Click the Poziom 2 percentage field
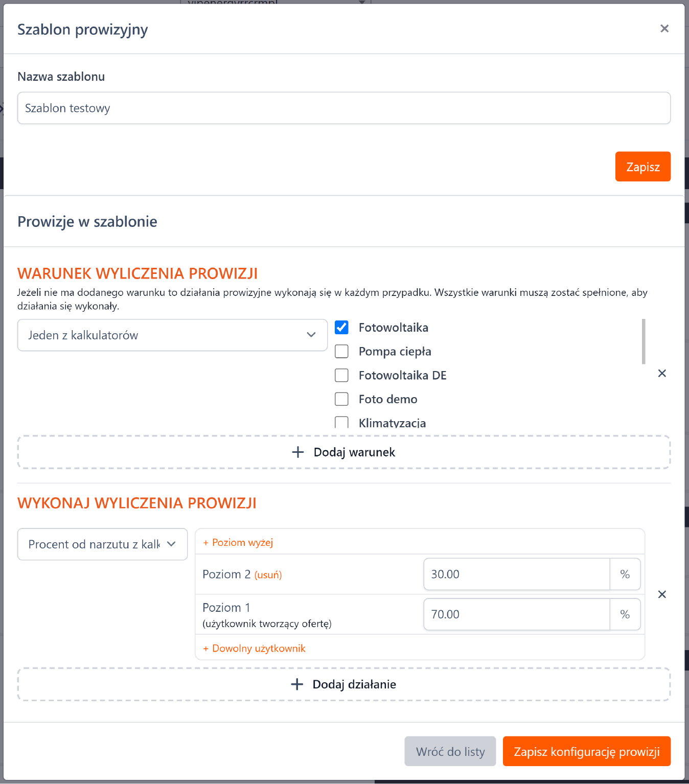Screen dimensions: 689x784 tap(516, 574)
